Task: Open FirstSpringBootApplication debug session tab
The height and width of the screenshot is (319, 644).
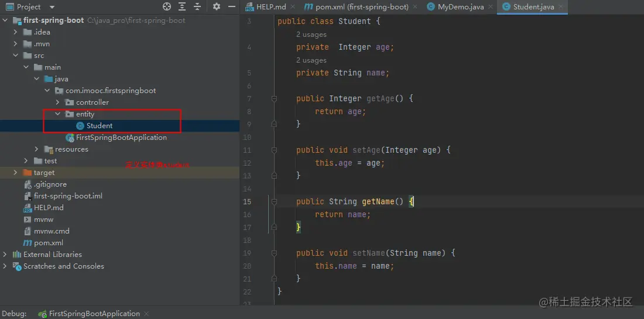Action: coord(94,314)
